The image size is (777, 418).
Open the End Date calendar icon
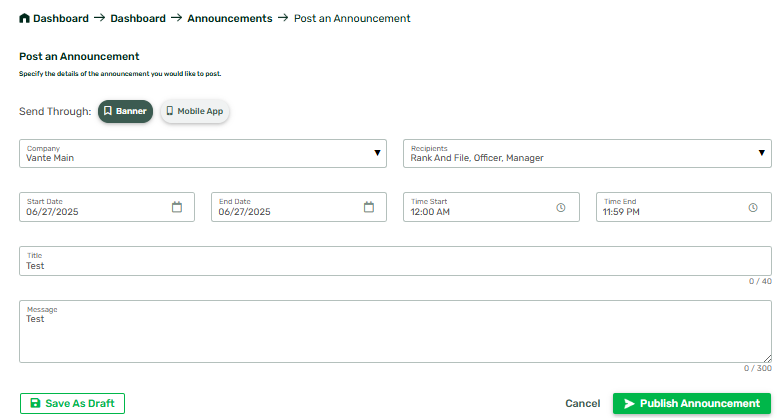369,207
